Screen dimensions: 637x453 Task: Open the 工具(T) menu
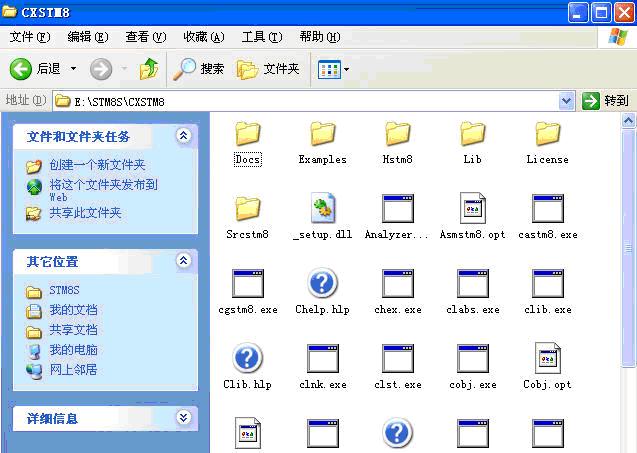click(262, 37)
